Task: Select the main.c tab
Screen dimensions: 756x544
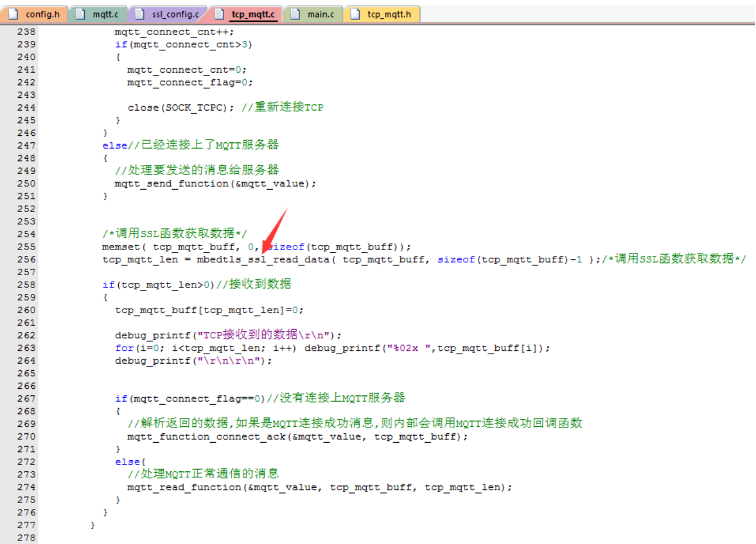Action: point(321,14)
